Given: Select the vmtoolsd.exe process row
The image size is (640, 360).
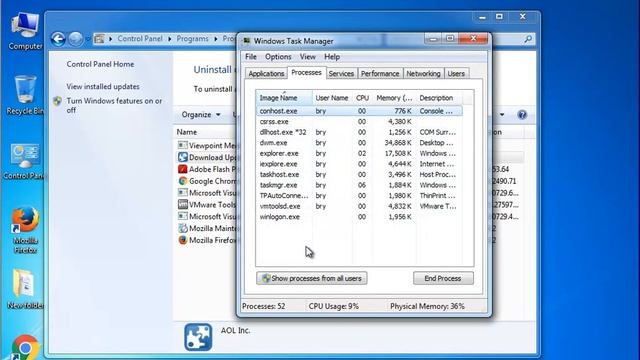Looking at the screenshot, I should (359, 207).
